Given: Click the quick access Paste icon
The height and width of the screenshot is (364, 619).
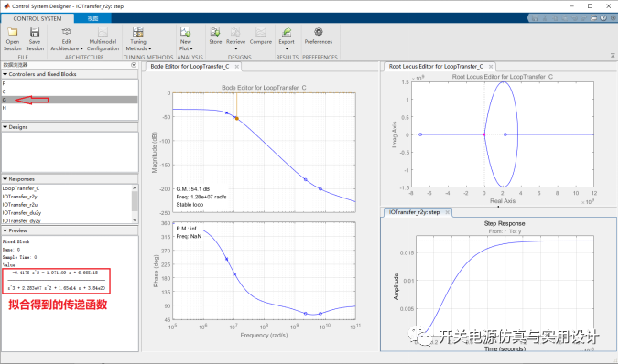Looking at the screenshot, I should pos(565,18).
